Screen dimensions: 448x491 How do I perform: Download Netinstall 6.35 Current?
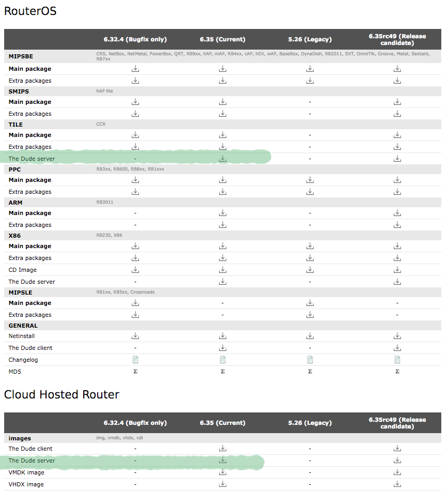223,336
